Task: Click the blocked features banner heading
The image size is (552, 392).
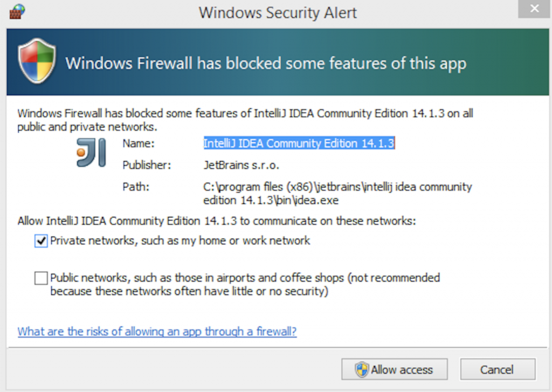Action: pos(266,64)
